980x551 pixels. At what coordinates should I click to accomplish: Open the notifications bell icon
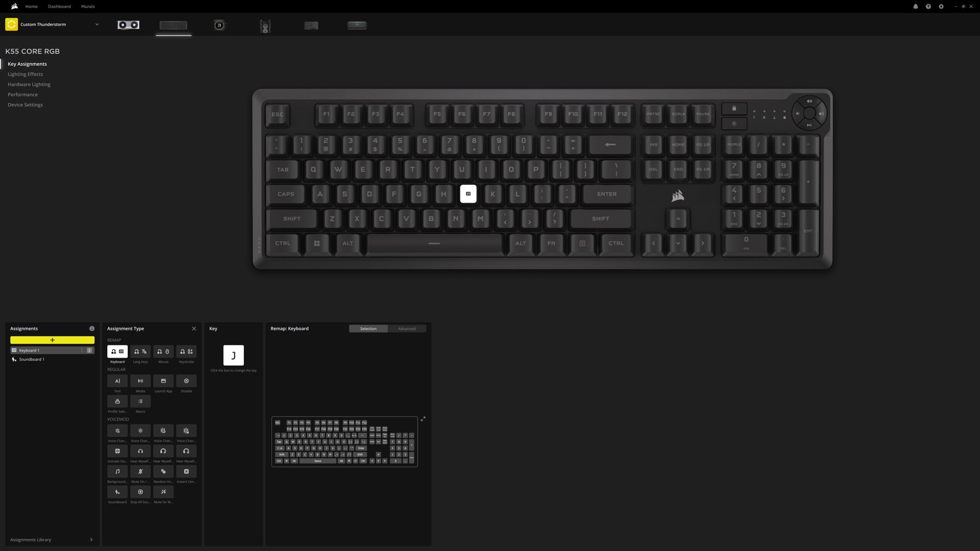(916, 7)
